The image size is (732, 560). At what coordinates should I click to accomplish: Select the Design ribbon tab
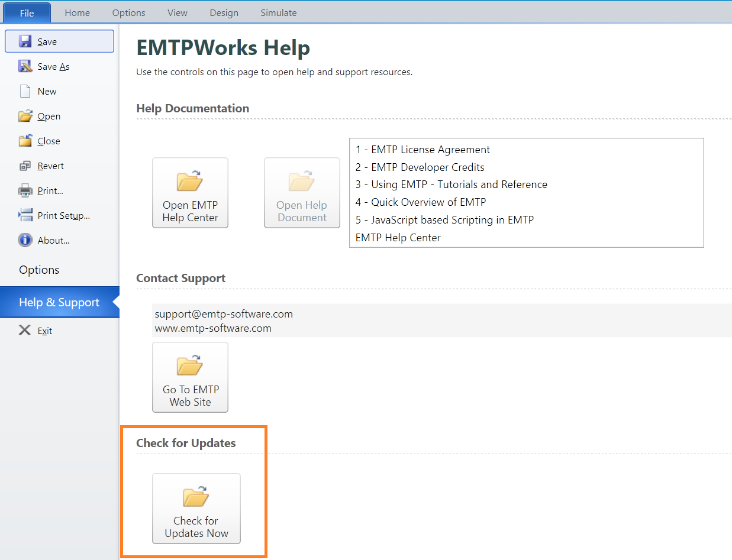tap(224, 12)
